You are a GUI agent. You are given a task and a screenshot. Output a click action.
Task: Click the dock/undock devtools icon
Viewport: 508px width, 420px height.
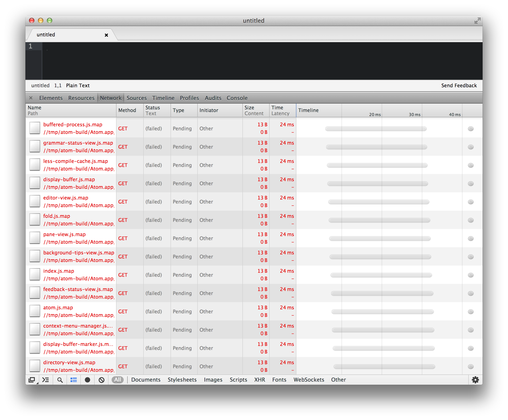tap(32, 380)
